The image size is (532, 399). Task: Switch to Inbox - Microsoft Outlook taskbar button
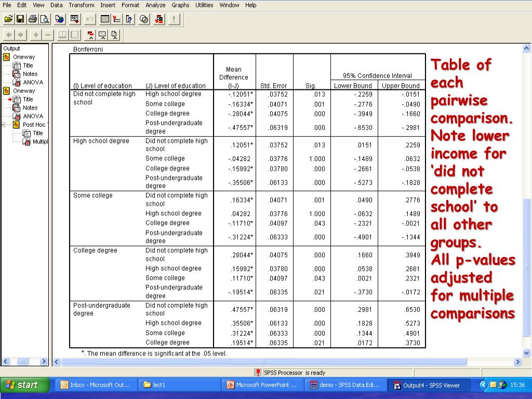point(96,385)
